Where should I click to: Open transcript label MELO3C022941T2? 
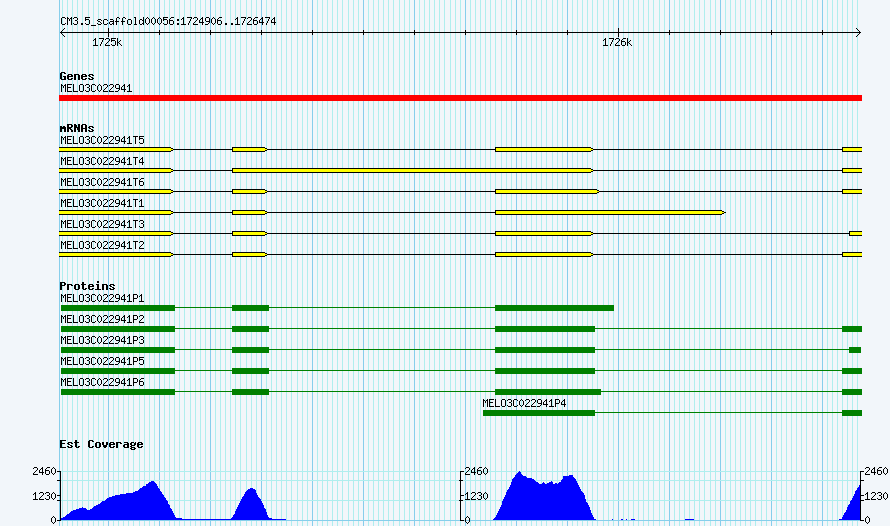coord(102,245)
